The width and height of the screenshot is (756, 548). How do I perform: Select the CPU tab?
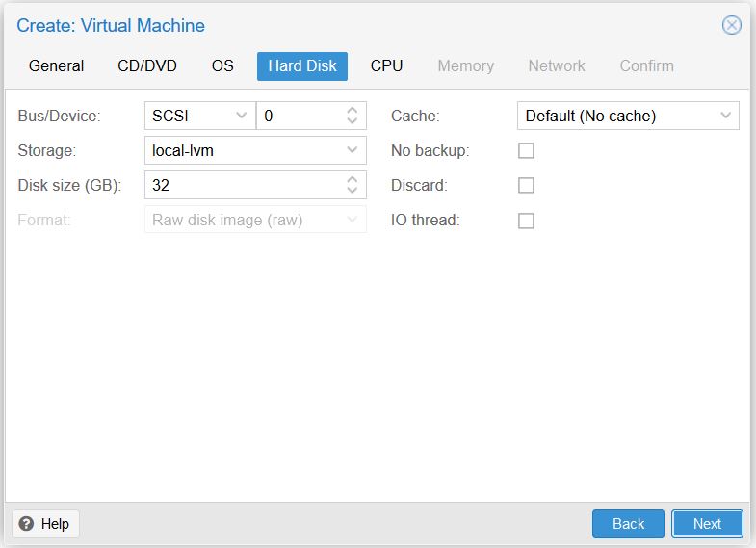[x=386, y=66]
